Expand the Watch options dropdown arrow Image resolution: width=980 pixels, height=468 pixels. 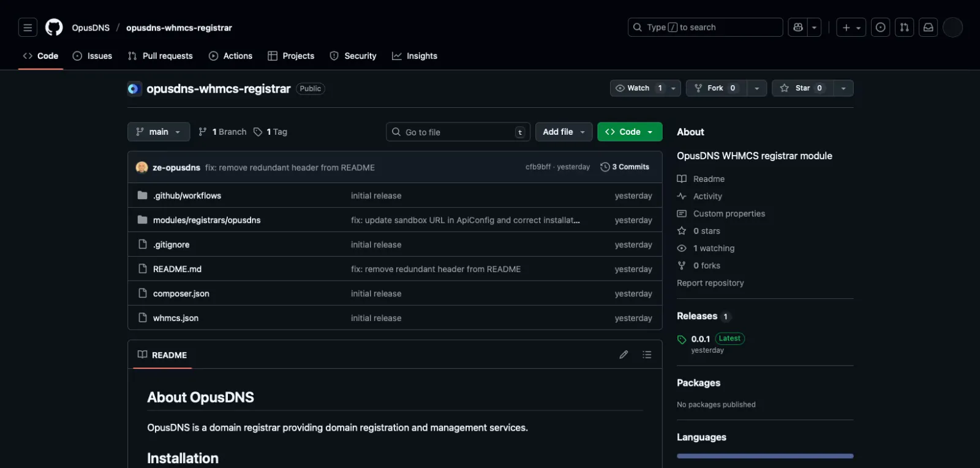coord(674,88)
